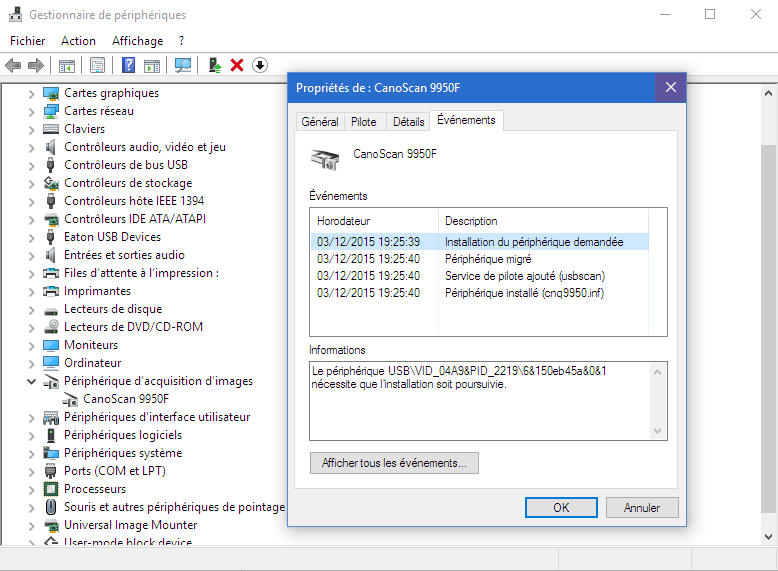Expand the Lecteurs de disque node
The width and height of the screenshot is (778, 571).
click(x=31, y=310)
